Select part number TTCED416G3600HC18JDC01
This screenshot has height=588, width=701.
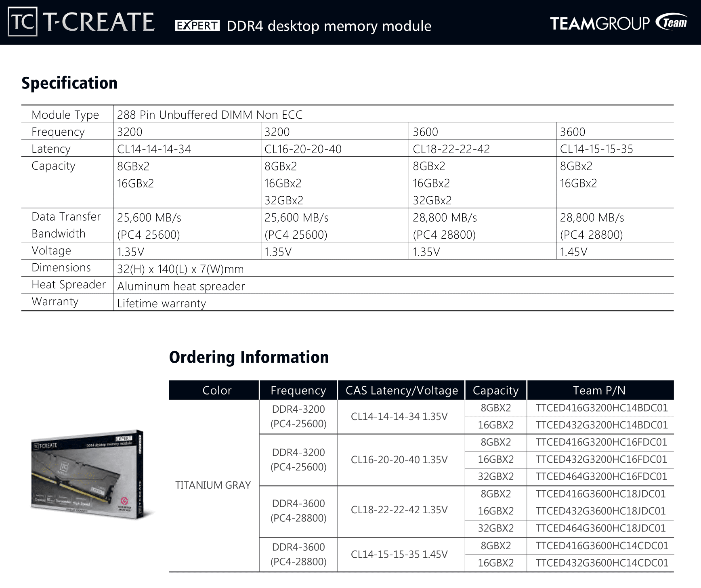(600, 494)
